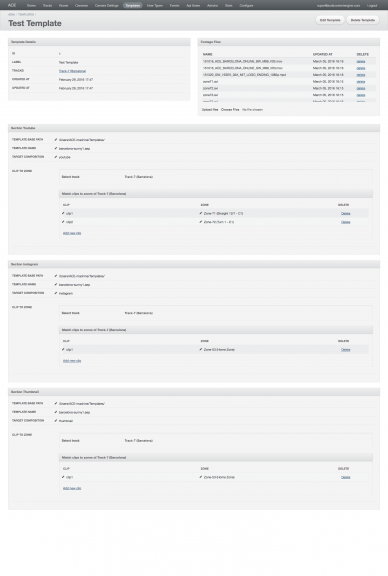Delete clip1 row in Youtube section
This screenshot has width=388, height=576.
[x=345, y=213]
